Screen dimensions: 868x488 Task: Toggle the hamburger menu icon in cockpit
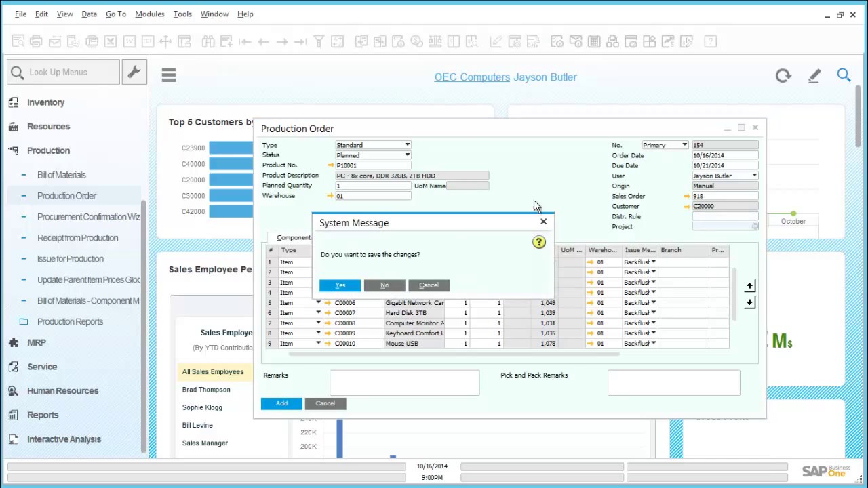point(169,75)
